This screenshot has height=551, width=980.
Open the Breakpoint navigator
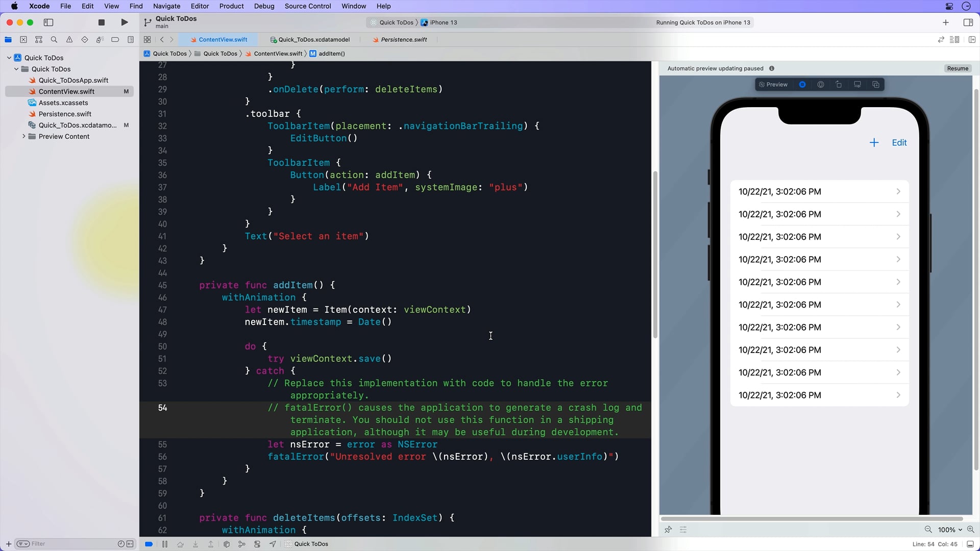pos(115,40)
